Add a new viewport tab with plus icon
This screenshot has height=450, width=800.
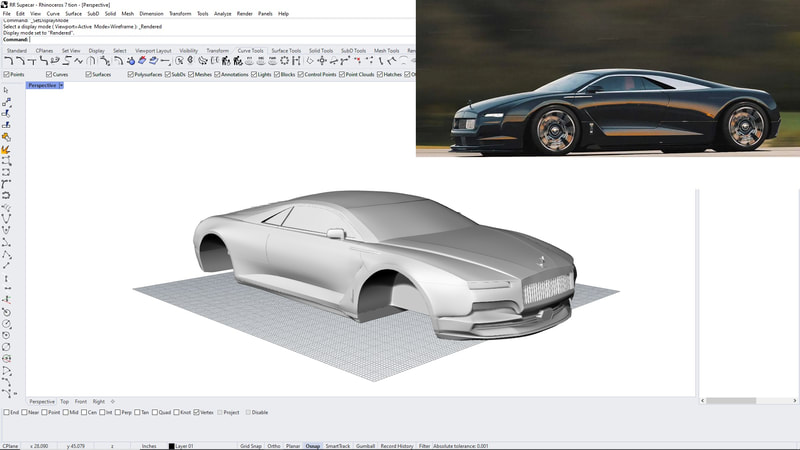[112, 401]
